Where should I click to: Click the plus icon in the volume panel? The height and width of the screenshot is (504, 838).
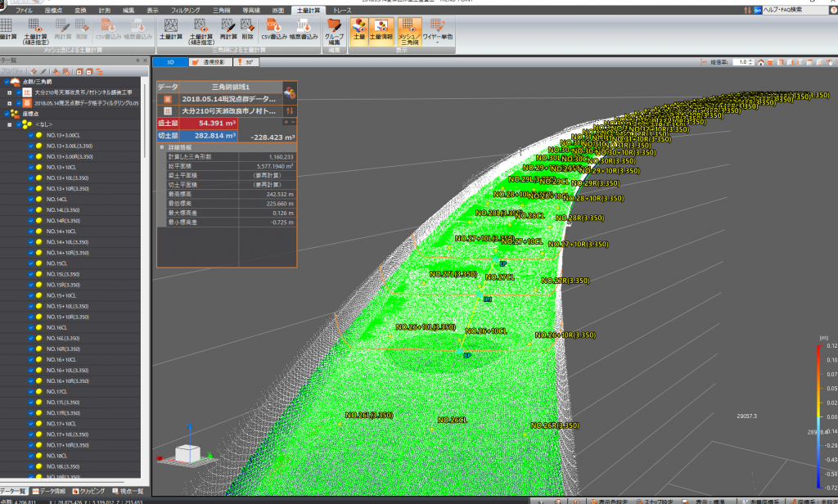click(286, 123)
